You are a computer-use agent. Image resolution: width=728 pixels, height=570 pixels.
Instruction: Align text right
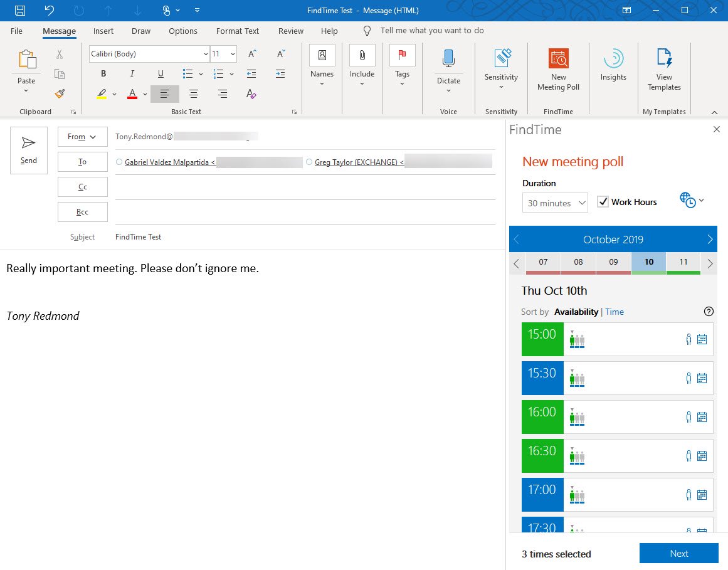pos(223,94)
